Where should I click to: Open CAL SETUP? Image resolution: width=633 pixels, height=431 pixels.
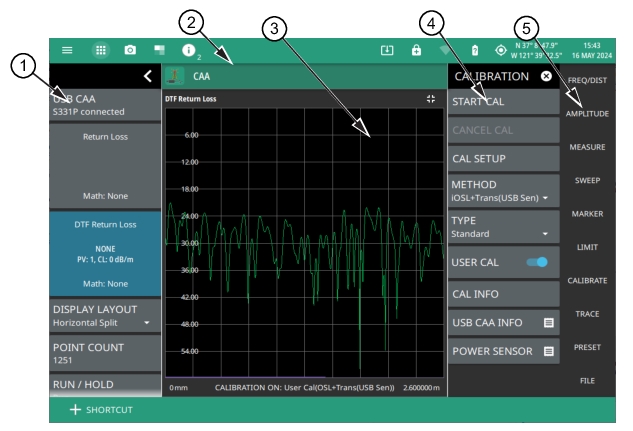tap(501, 158)
